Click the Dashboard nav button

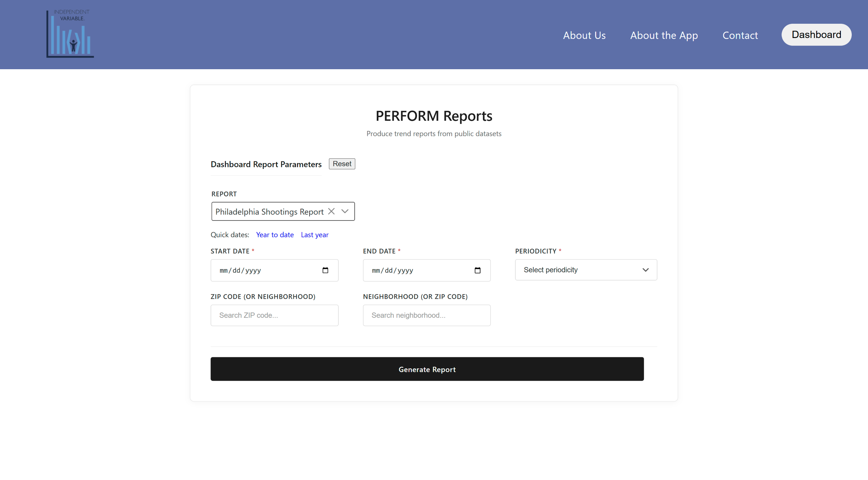coord(816,35)
